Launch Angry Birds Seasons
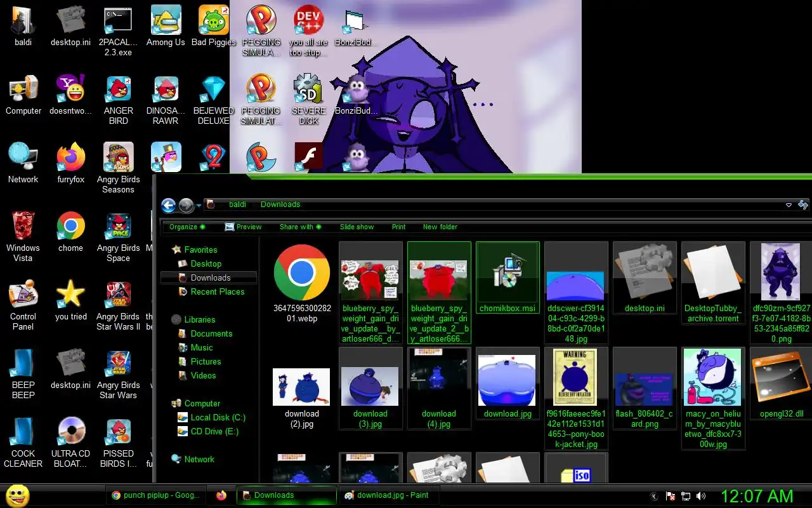 (119, 168)
